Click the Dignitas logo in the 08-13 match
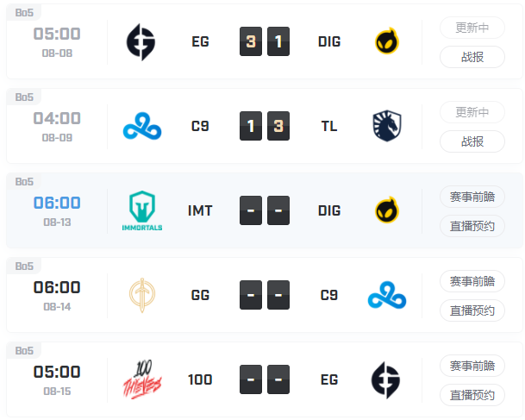This screenshot has height=420, width=525. (387, 210)
